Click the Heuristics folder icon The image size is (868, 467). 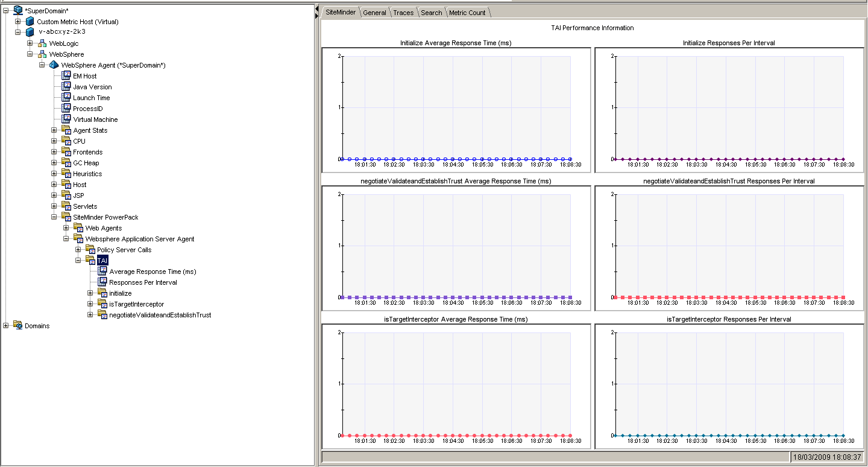66,173
